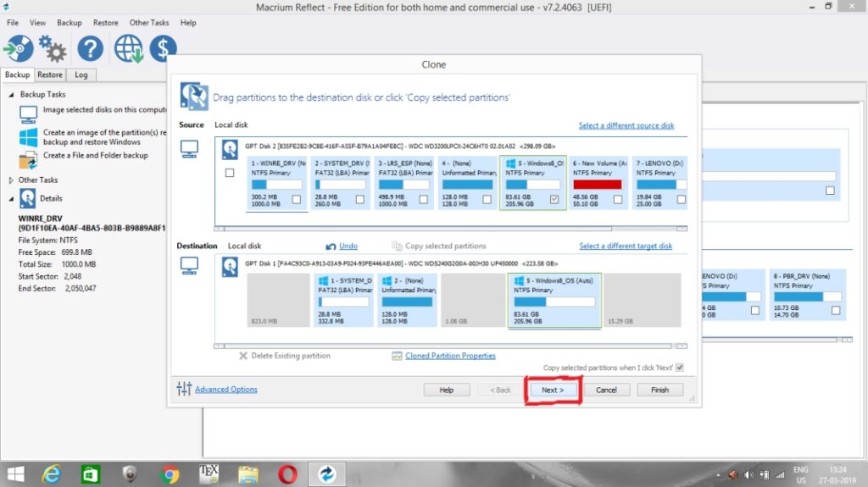Click the Windows image backup icon
868x487 pixels.
coord(28,137)
